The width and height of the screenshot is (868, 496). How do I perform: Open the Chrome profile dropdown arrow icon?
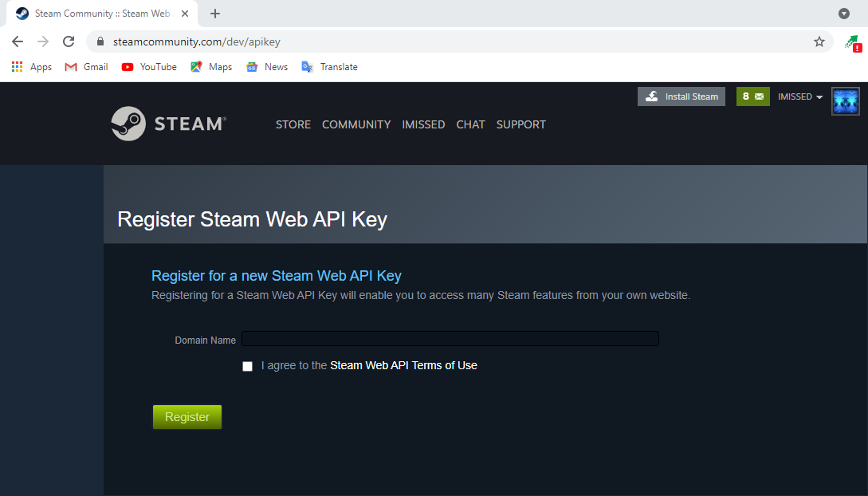[843, 14]
